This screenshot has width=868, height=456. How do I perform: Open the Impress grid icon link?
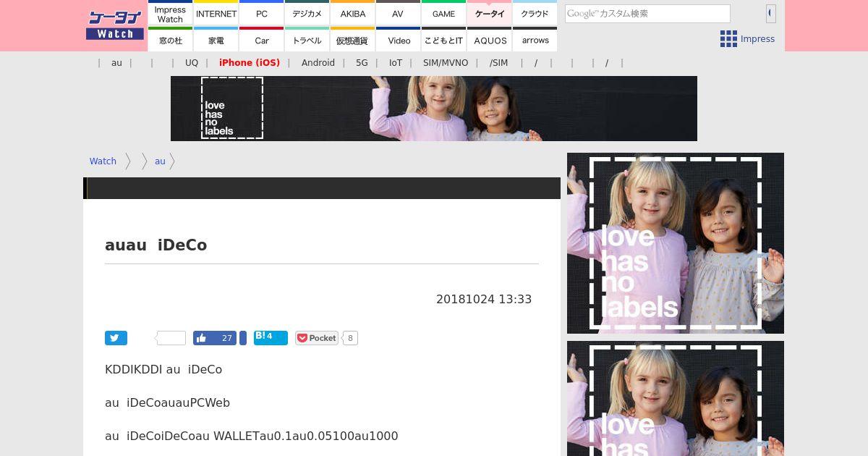pos(747,39)
